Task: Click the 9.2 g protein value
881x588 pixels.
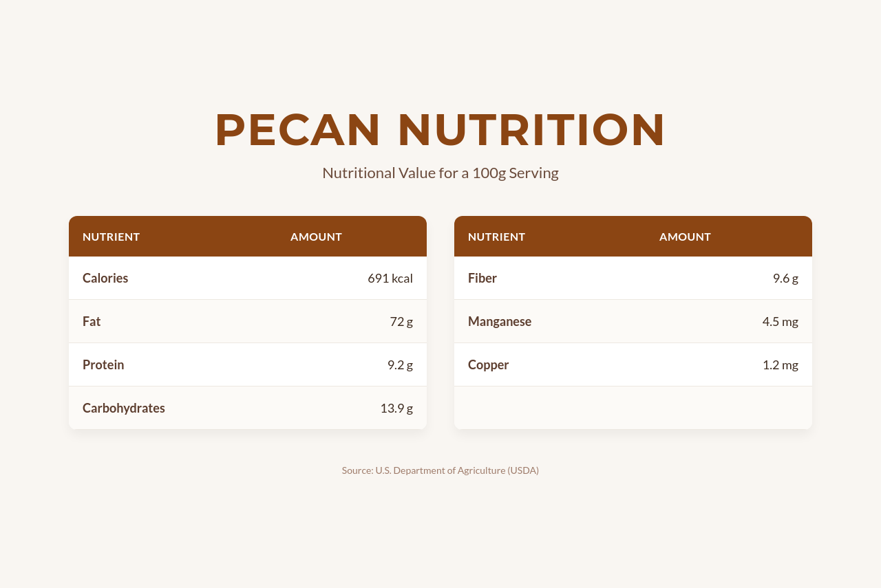Action: coord(400,364)
